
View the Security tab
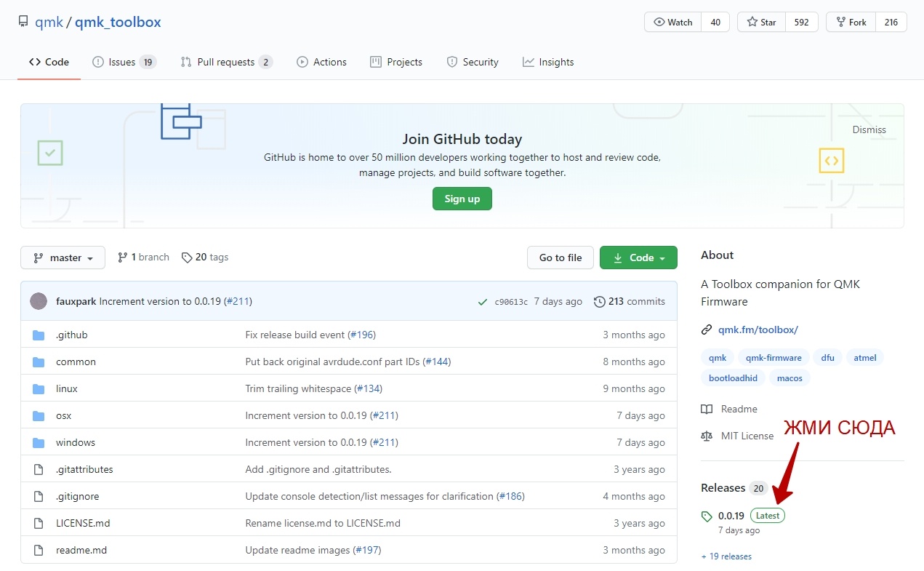coord(473,62)
